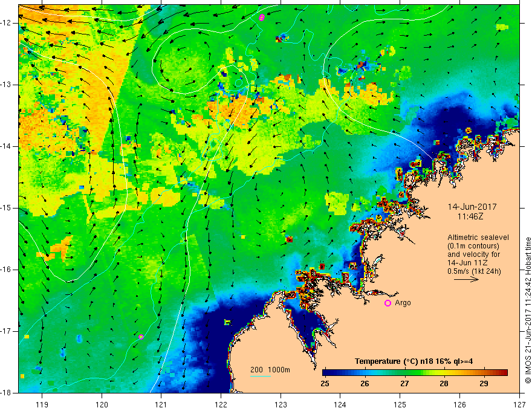Click the '(0.1m contours)' text

pyautogui.click(x=473, y=246)
